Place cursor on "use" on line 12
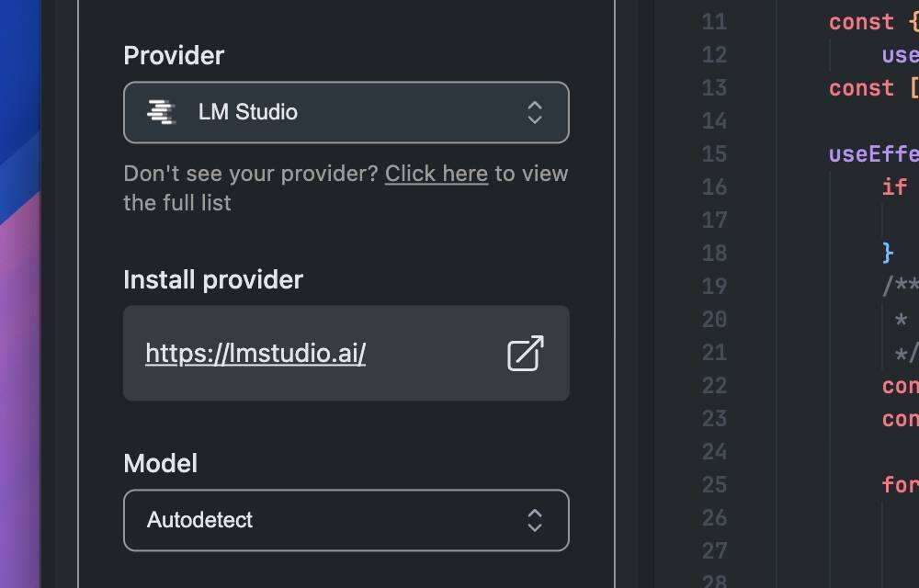This screenshot has width=919, height=588. (x=900, y=55)
